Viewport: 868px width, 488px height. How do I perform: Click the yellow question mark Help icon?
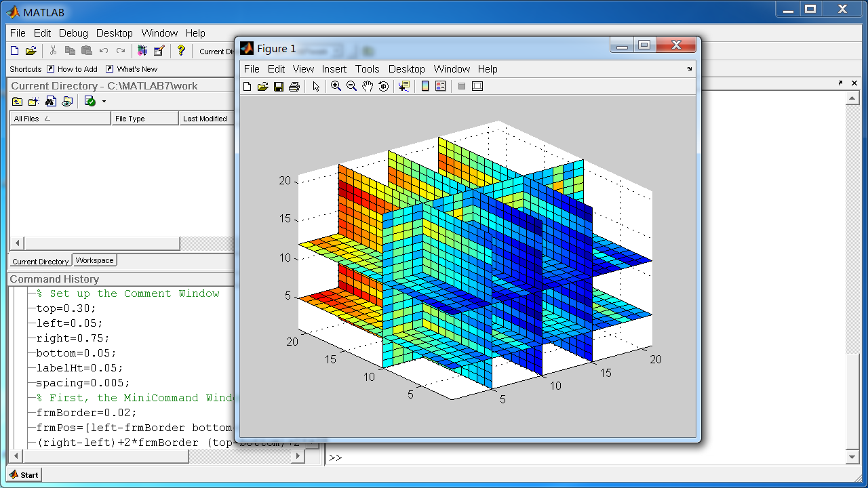(x=181, y=51)
